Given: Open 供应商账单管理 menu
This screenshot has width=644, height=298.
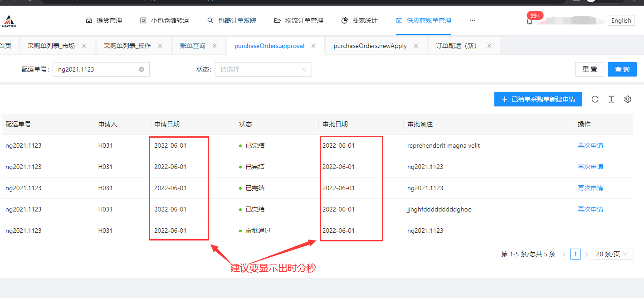Looking at the screenshot, I should click(x=424, y=20).
